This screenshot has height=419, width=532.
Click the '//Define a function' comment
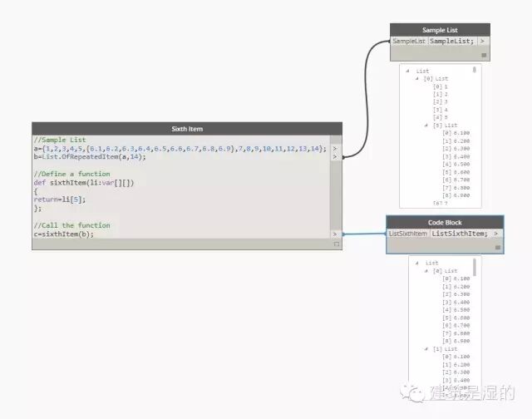pyautogui.click(x=71, y=174)
